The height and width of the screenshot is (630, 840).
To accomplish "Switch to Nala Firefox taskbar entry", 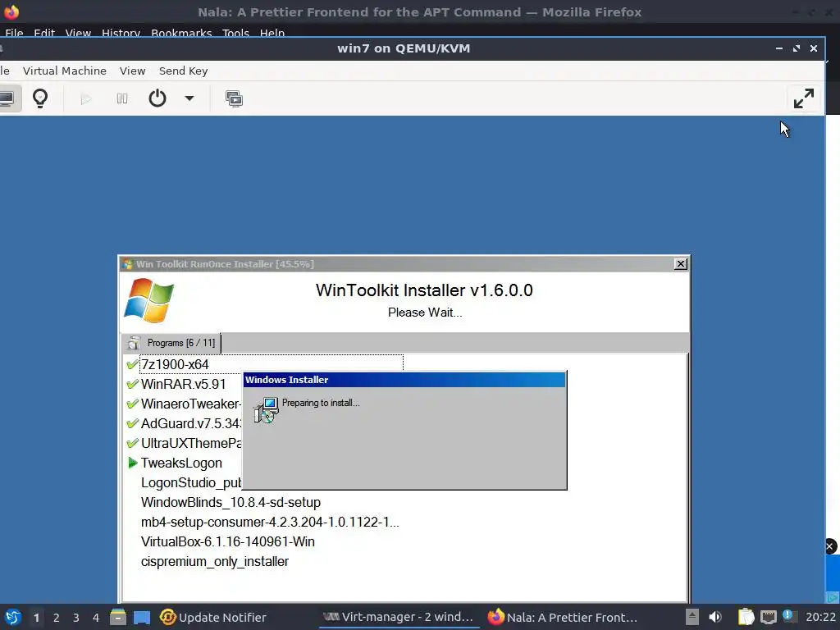I will point(563,618).
